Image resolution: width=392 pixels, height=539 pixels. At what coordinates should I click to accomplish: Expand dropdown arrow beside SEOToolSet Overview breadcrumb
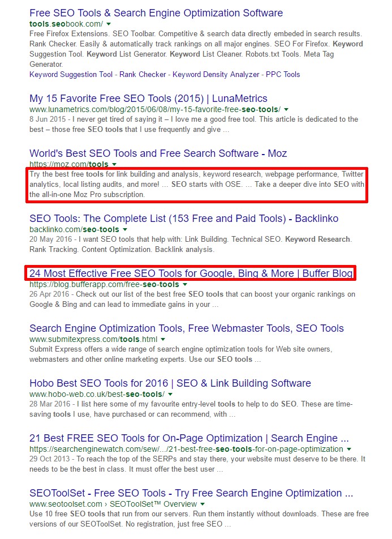point(203,504)
